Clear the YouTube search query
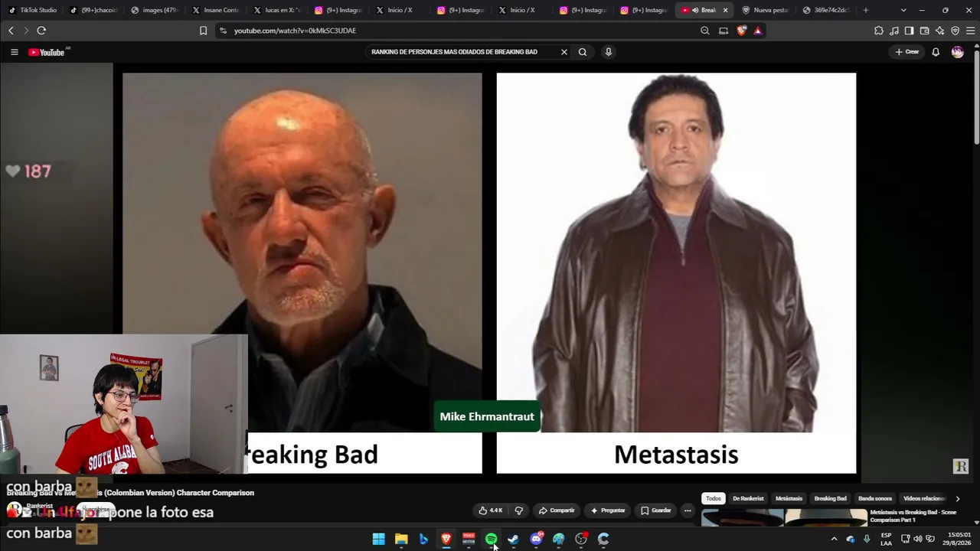The image size is (980, 551). click(x=564, y=52)
